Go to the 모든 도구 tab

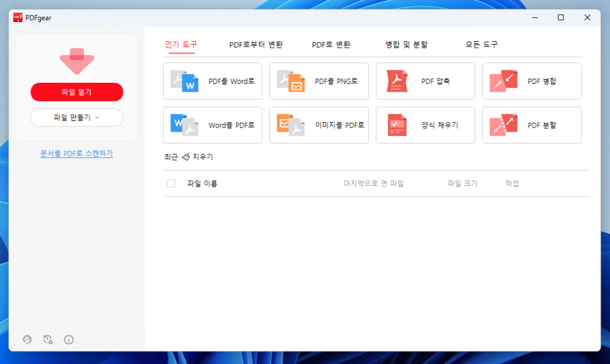(481, 45)
